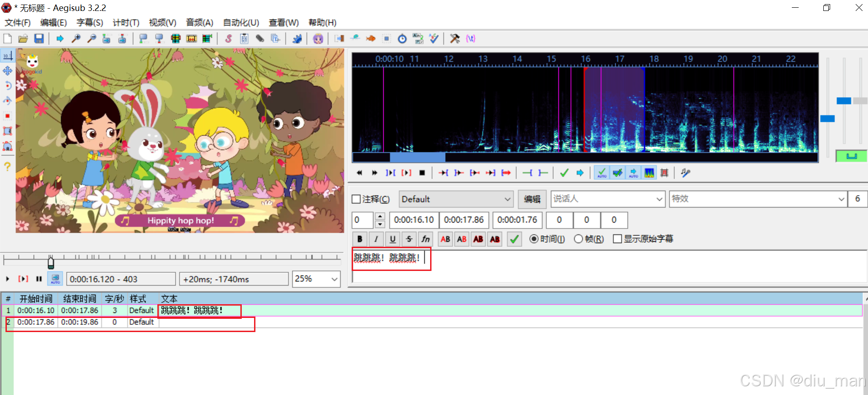Select the 时间 time radio button
This screenshot has height=395, width=868.
(534, 239)
